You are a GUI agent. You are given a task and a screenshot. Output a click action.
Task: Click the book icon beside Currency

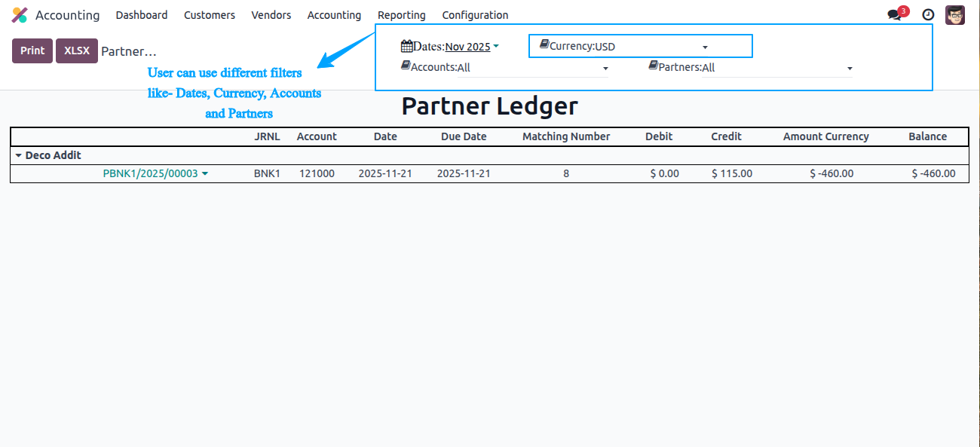click(x=544, y=45)
